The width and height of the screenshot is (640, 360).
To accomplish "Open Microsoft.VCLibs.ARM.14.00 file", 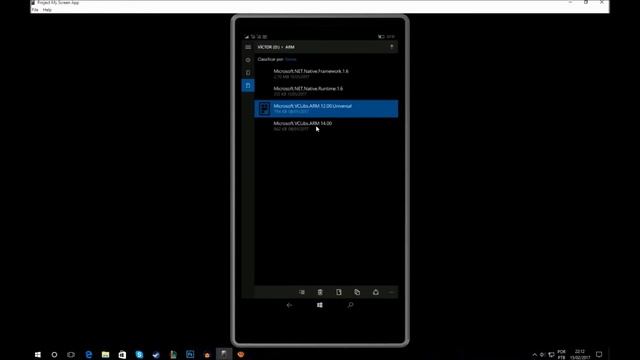I will pos(326,126).
